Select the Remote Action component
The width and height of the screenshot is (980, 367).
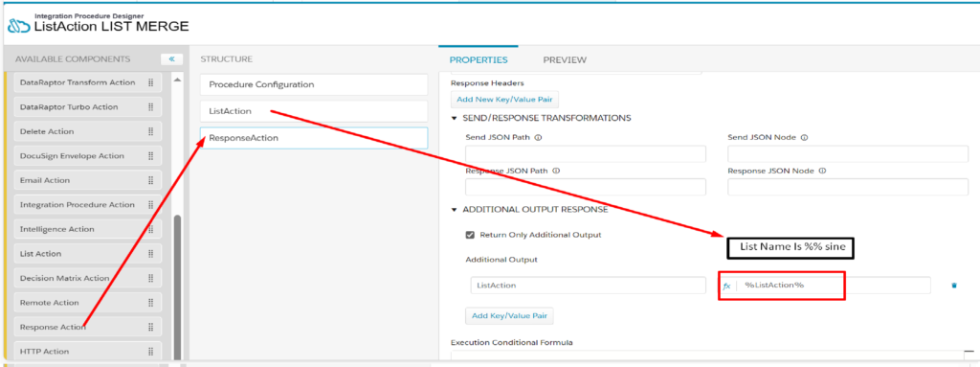[x=87, y=303]
